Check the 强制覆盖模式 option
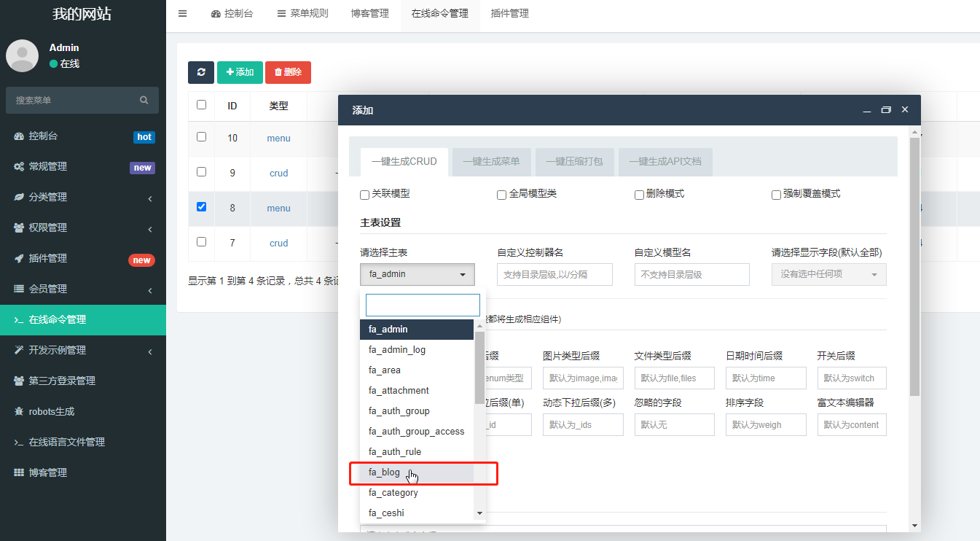Screen dimensions: 980x541 [775, 195]
